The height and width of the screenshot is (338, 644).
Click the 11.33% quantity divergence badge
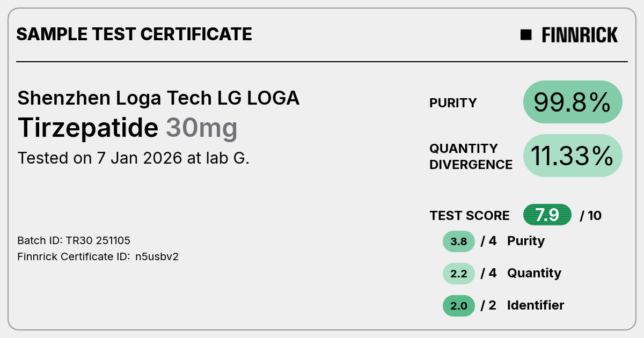(x=573, y=156)
